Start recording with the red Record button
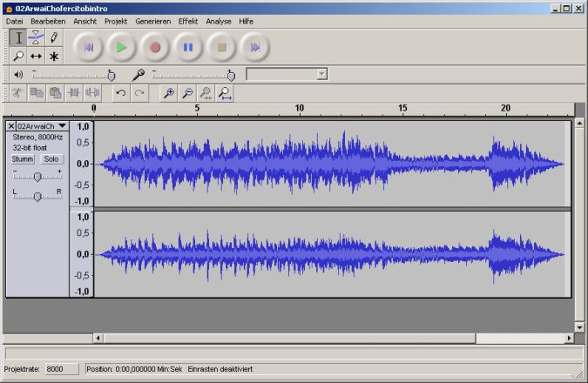 click(155, 47)
